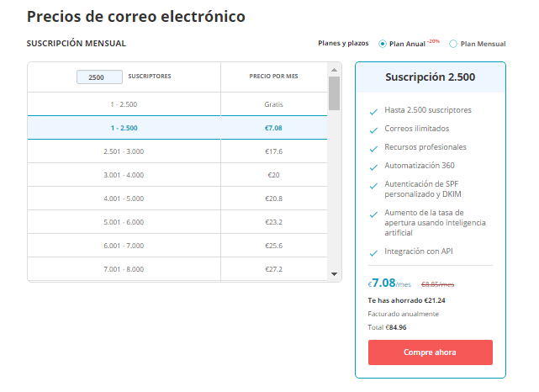Click the pricing table scrollbar thumb
This screenshot has height=392, width=539.
pyautogui.click(x=334, y=93)
